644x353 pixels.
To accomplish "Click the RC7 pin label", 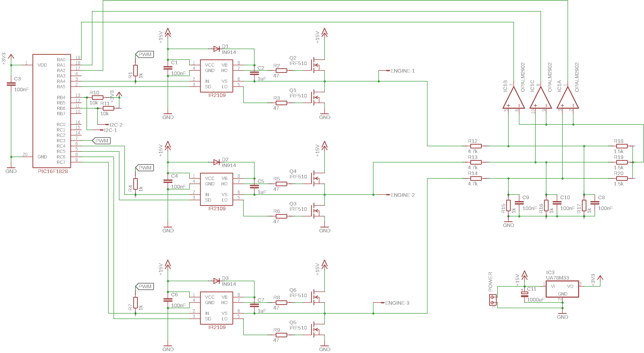I will click(61, 162).
